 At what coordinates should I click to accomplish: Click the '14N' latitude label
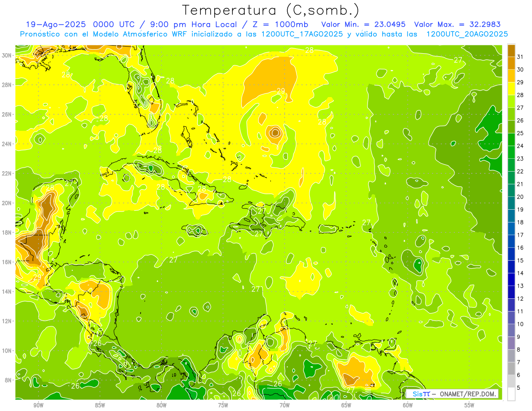(x=7, y=291)
